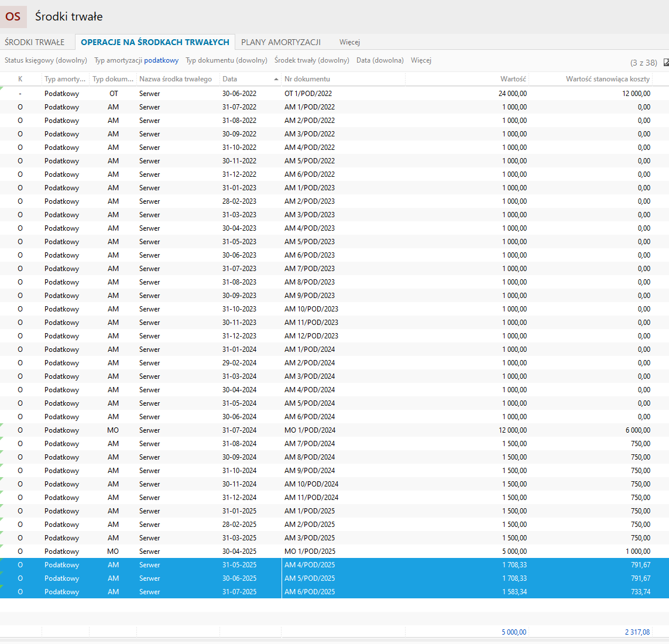Select the highlighted AM 5/POD/2025 row
Image resolution: width=669 pixels, height=644 pixels.
pyautogui.click(x=335, y=578)
